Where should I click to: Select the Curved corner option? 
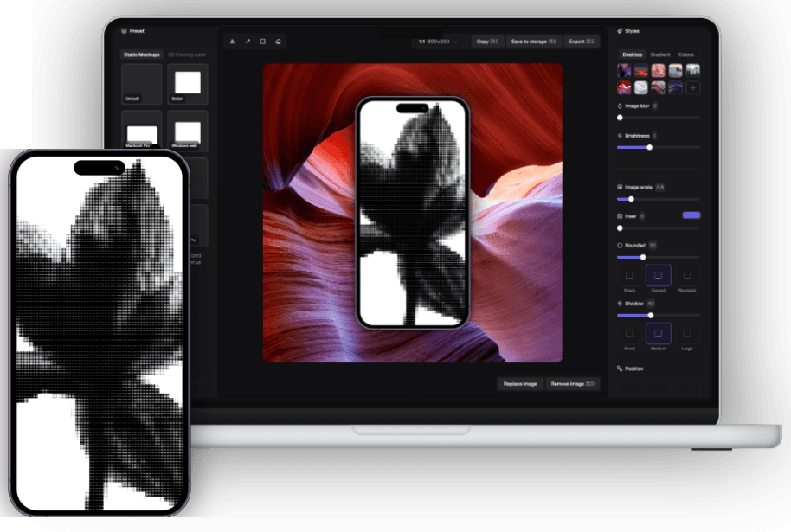pos(659,275)
